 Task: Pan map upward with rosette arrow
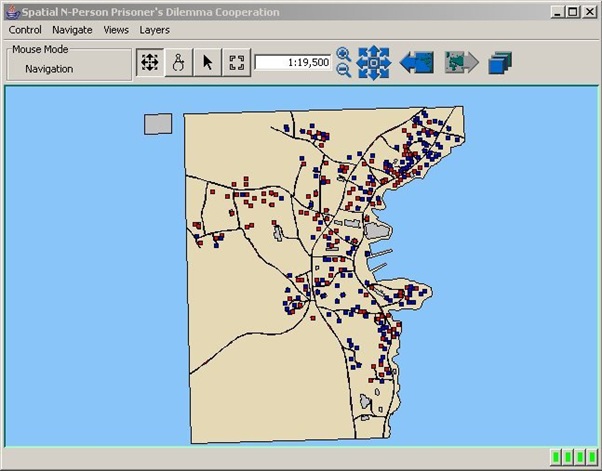374,50
